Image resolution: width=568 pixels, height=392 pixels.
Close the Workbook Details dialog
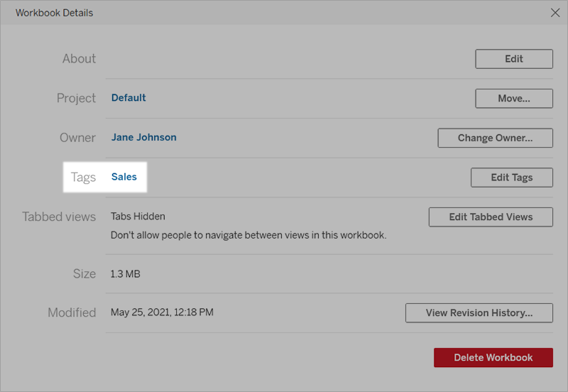click(x=555, y=13)
